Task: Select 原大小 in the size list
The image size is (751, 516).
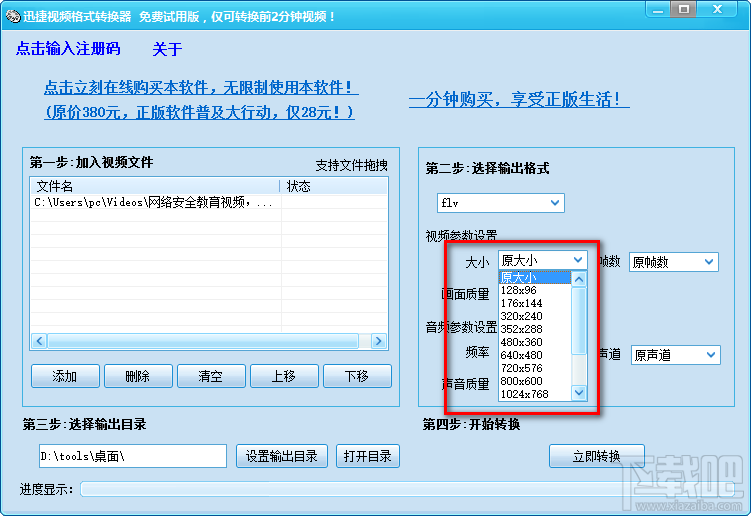Action: [x=535, y=277]
